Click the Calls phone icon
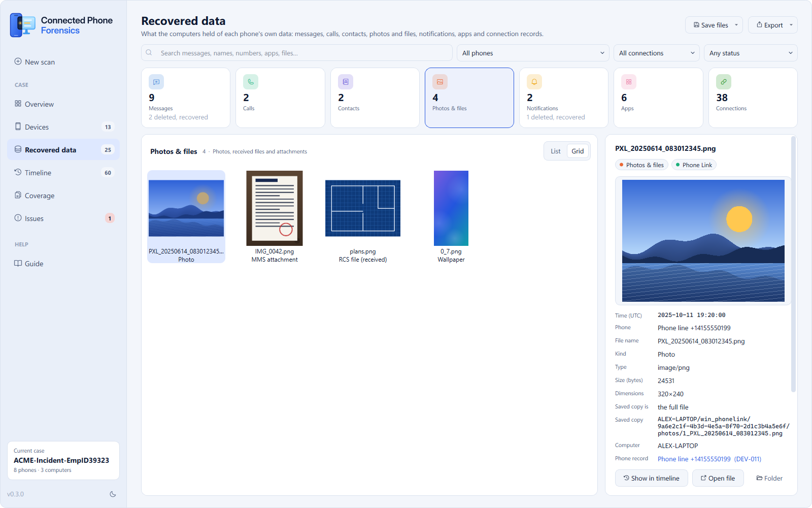The height and width of the screenshot is (508, 812). click(x=251, y=82)
